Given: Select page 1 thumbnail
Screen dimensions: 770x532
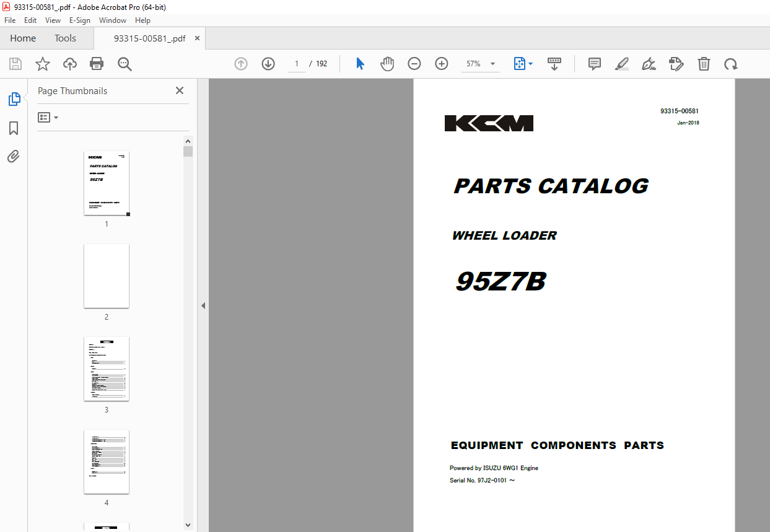Looking at the screenshot, I should click(x=107, y=183).
